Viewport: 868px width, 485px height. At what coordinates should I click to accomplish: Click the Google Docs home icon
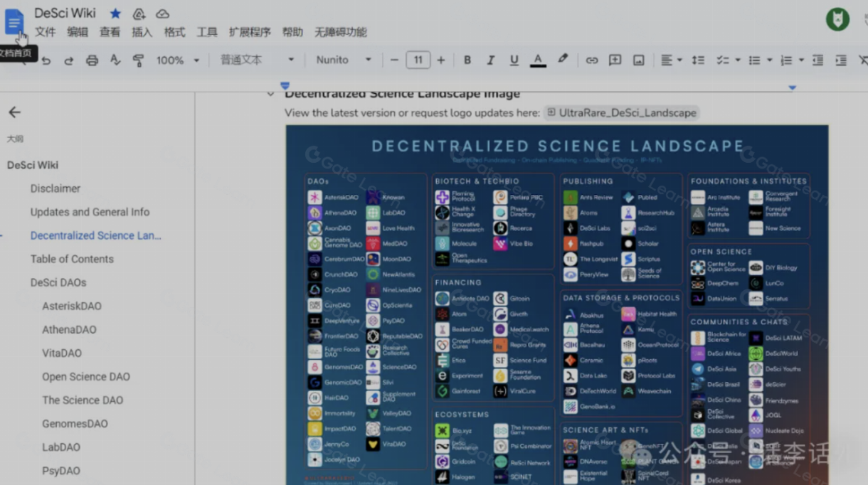(x=14, y=21)
